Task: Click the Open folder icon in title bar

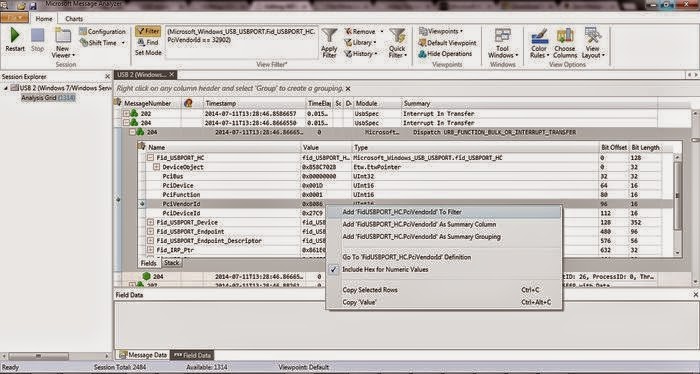Action: [x=21, y=6]
